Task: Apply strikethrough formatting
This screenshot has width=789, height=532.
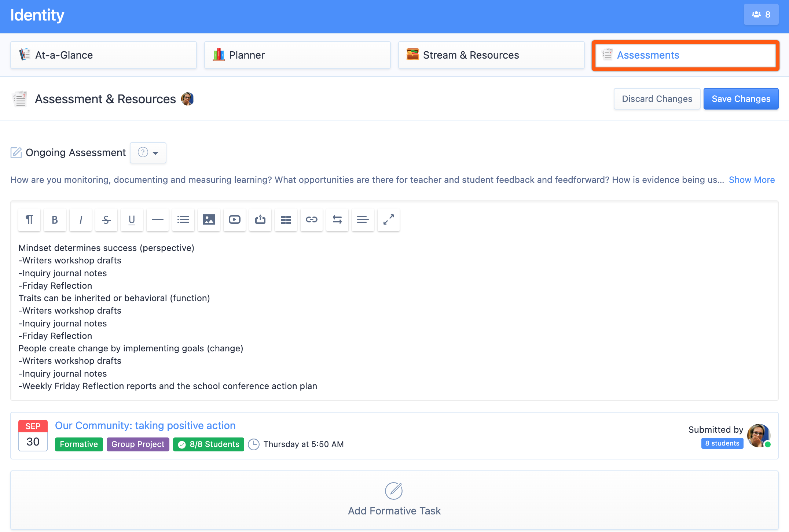Action: pos(106,220)
